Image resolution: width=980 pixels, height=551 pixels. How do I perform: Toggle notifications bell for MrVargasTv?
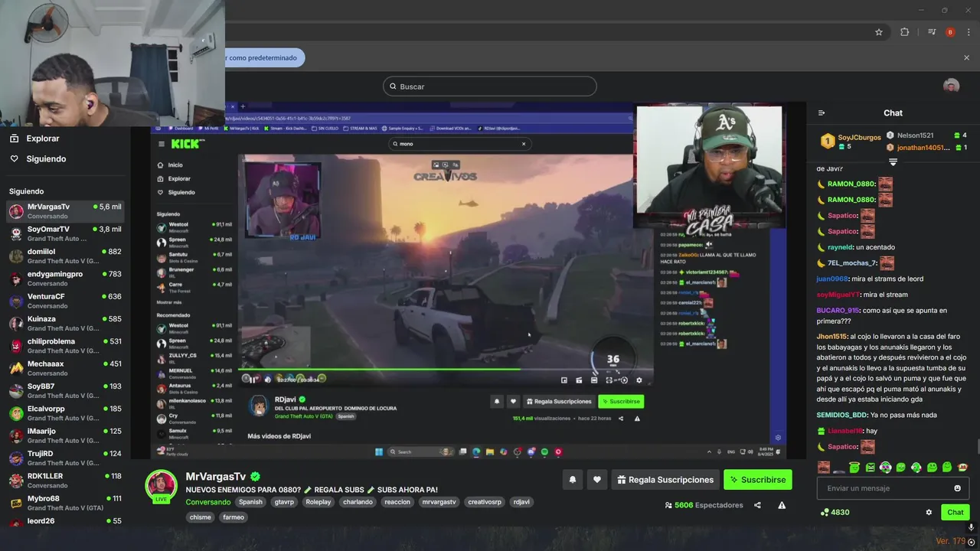point(572,480)
